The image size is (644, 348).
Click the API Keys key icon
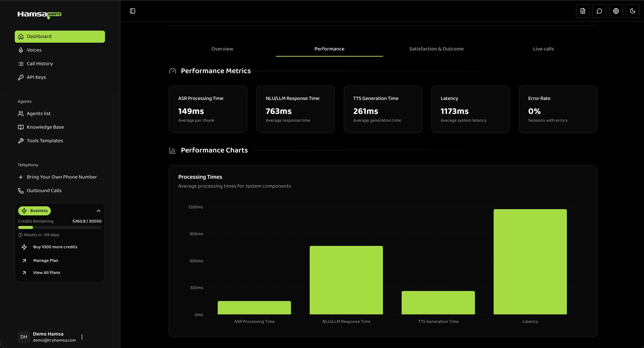[x=21, y=77]
